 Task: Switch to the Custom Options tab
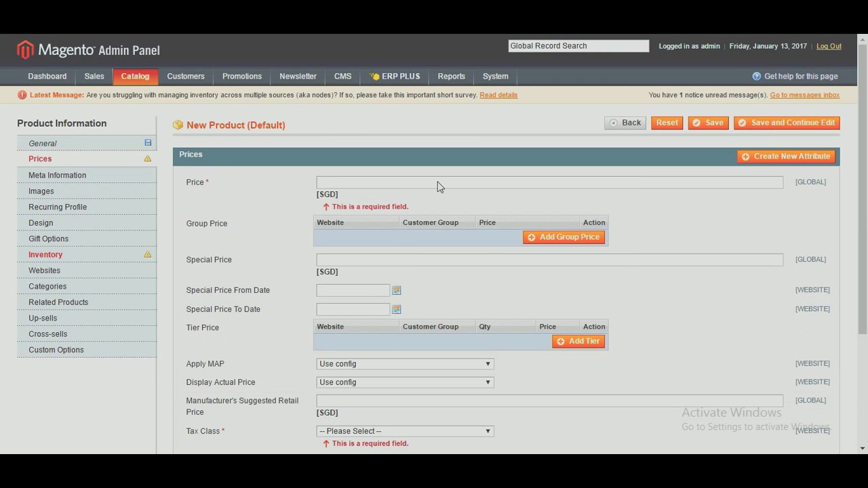coord(87,350)
